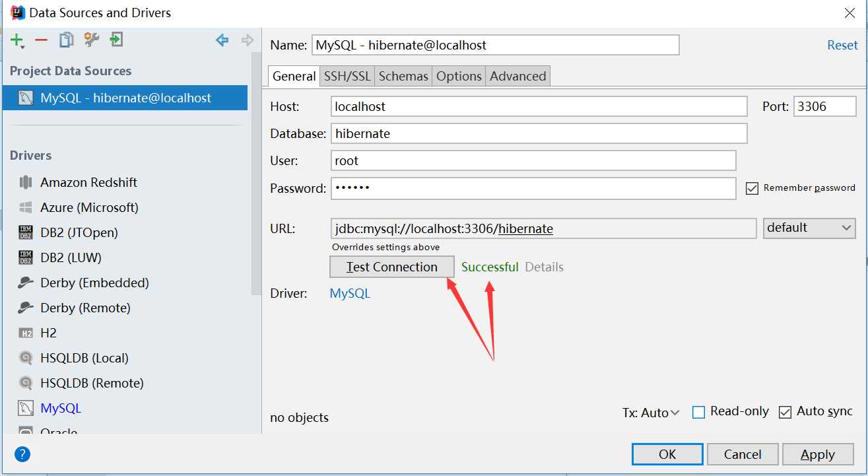Viewport: 868px width, 476px height.
Task: Click the Password field
Action: 533,188
